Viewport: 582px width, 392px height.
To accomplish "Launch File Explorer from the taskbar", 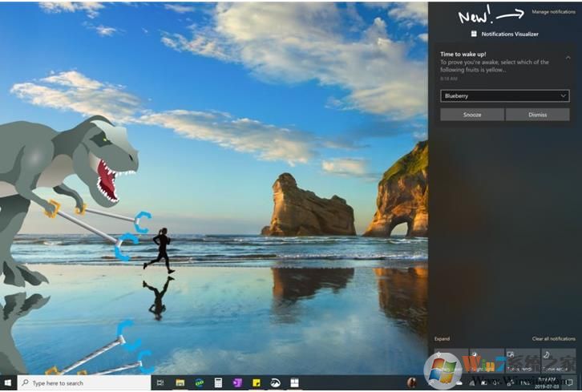I will point(180,382).
